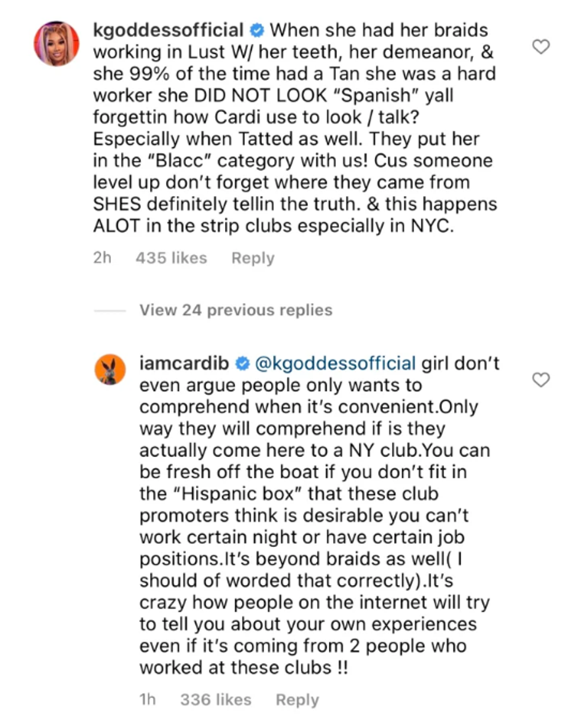Click the line "worked at these clubs !!"

[x=244, y=667]
